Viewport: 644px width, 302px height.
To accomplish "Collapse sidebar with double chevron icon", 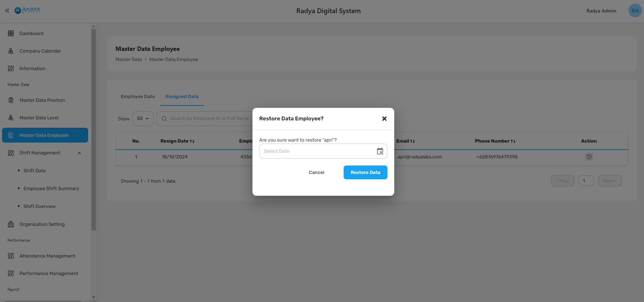I will [7, 11].
